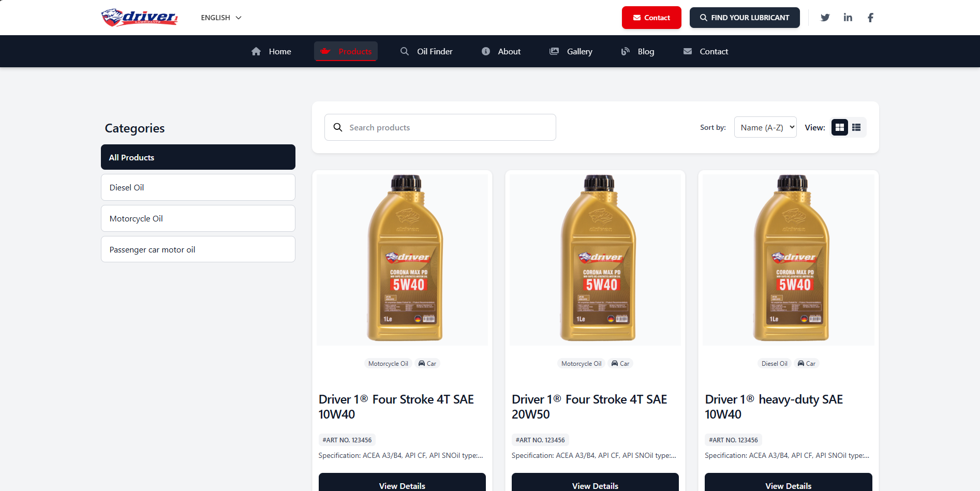The image size is (980, 491).
Task: Open Four Stroke 10W40 product image
Action: click(402, 260)
